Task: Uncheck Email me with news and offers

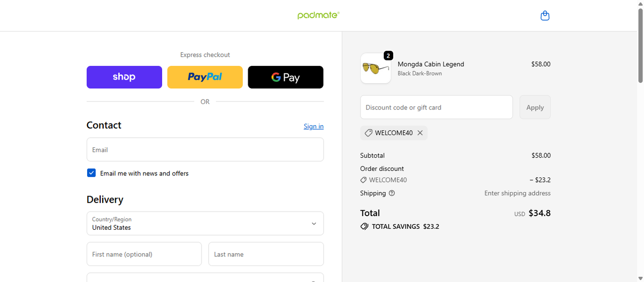Action: click(x=92, y=173)
